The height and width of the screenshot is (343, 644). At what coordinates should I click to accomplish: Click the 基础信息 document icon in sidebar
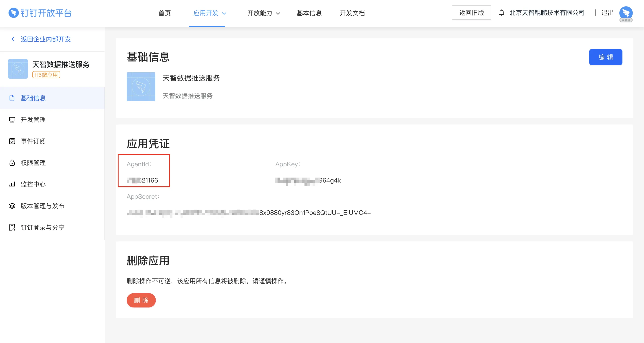point(12,98)
